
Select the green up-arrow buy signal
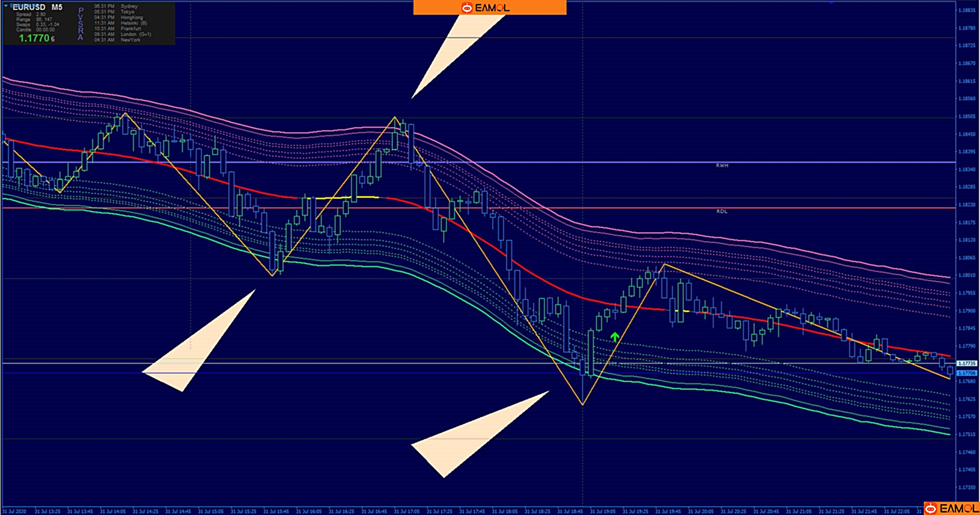pyautogui.click(x=615, y=337)
